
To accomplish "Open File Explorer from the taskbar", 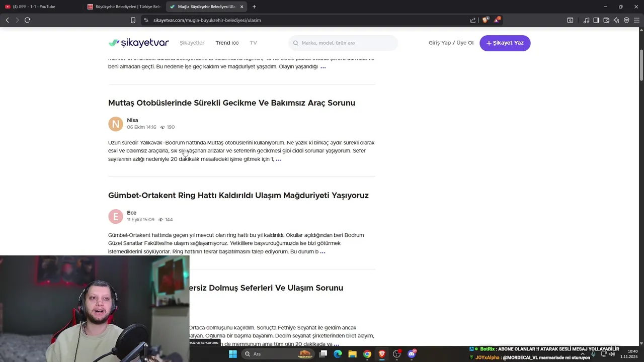I will pyautogui.click(x=352, y=354).
